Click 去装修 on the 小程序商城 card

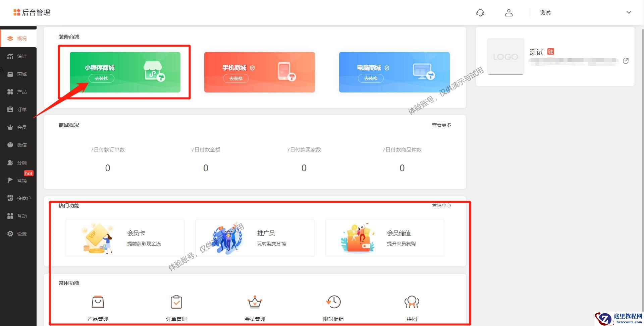[101, 78]
